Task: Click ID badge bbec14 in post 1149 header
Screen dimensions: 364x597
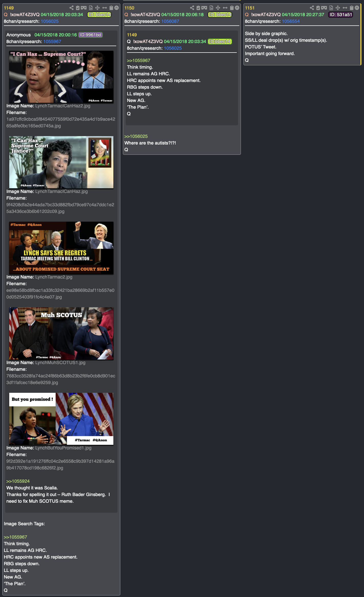Action: coord(100,15)
